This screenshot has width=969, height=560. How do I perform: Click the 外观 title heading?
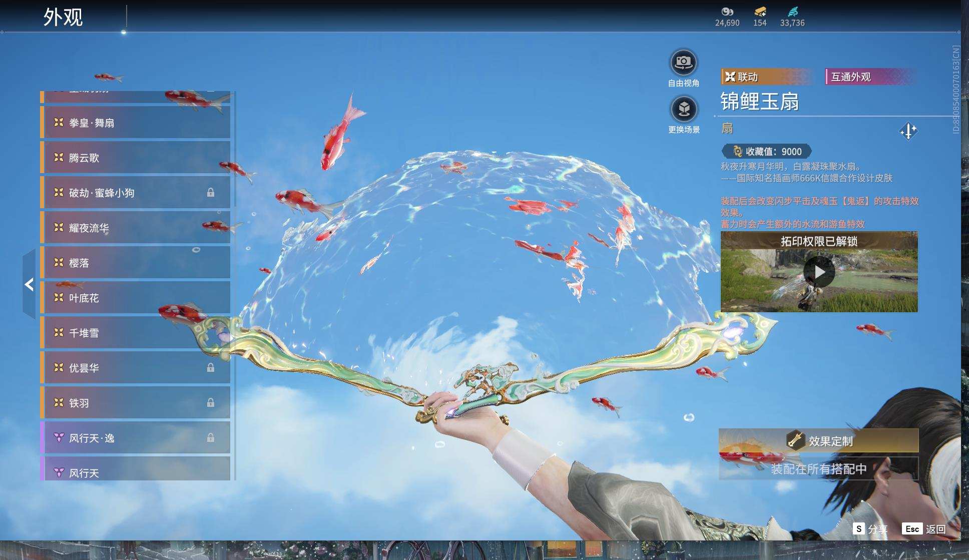pyautogui.click(x=63, y=17)
